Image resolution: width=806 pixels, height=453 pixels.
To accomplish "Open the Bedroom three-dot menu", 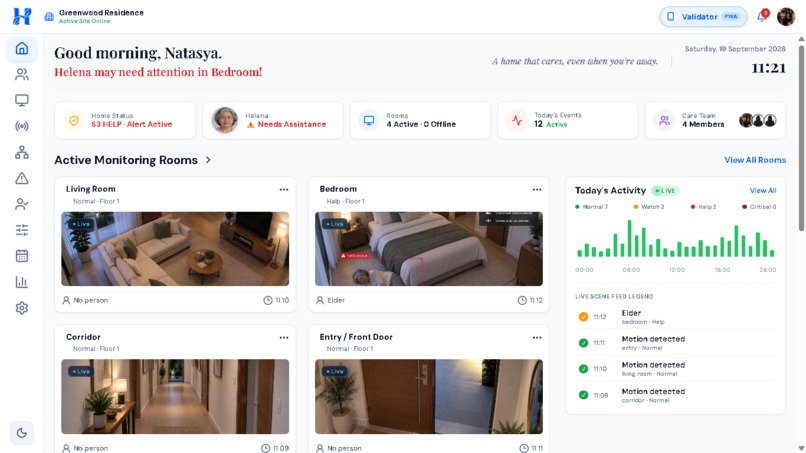I will pyautogui.click(x=537, y=189).
